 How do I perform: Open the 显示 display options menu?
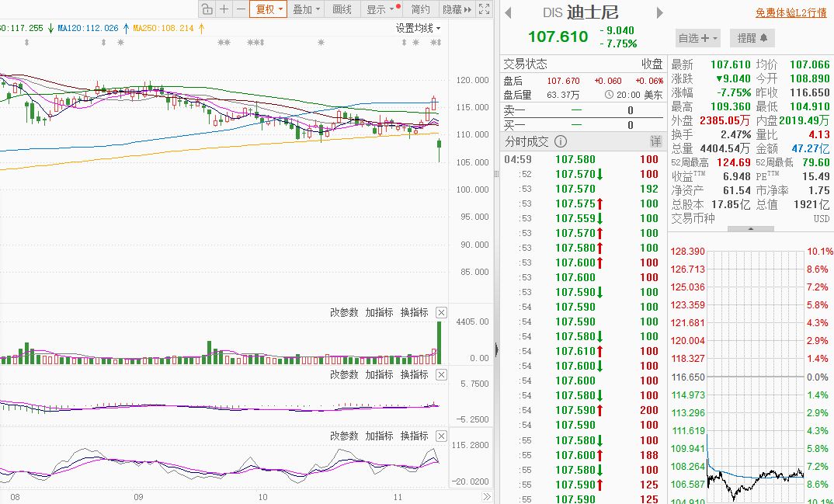[x=381, y=9]
